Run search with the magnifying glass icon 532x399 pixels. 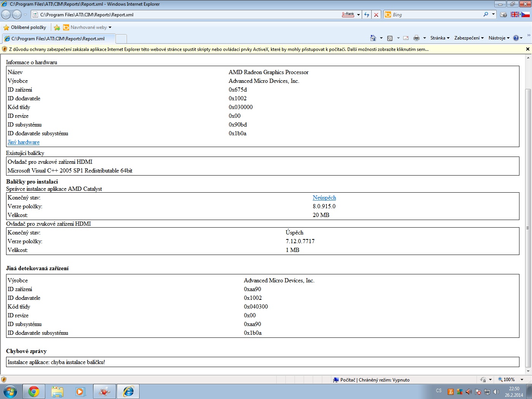coord(486,14)
